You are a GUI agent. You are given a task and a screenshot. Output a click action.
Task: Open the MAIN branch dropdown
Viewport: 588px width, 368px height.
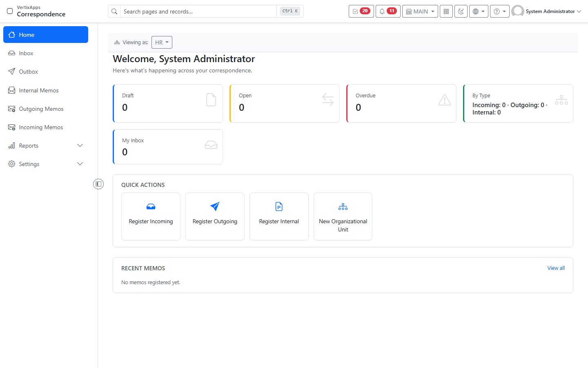tap(420, 11)
